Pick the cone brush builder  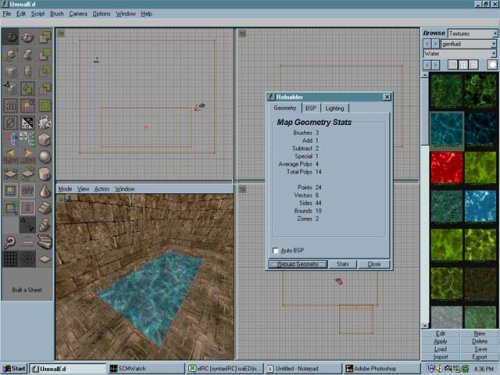coord(44,191)
